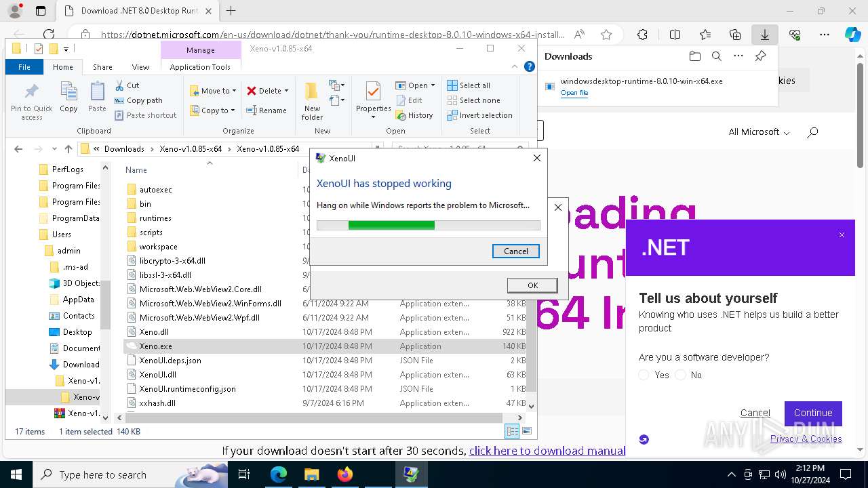Open File Explorer from taskbar

(312, 474)
